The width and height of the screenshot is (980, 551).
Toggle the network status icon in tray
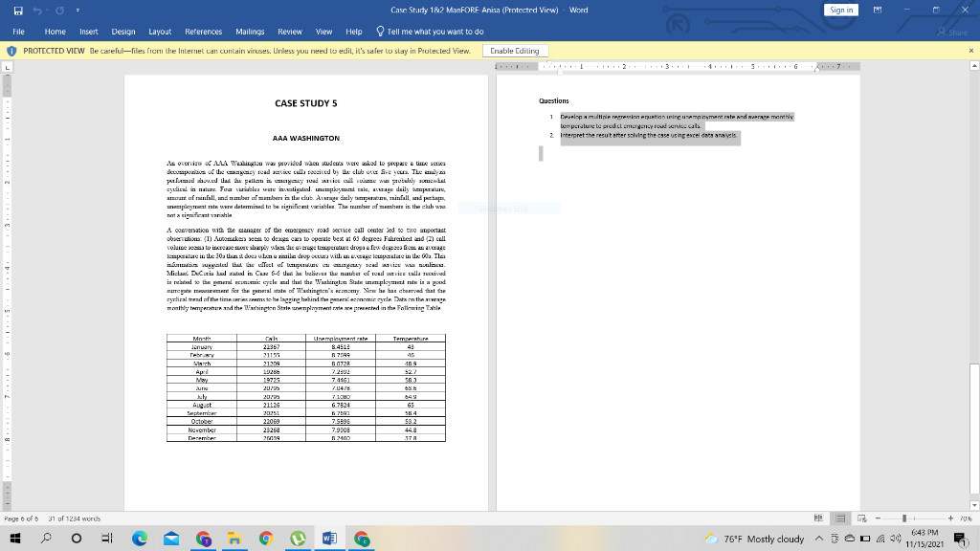click(880, 538)
